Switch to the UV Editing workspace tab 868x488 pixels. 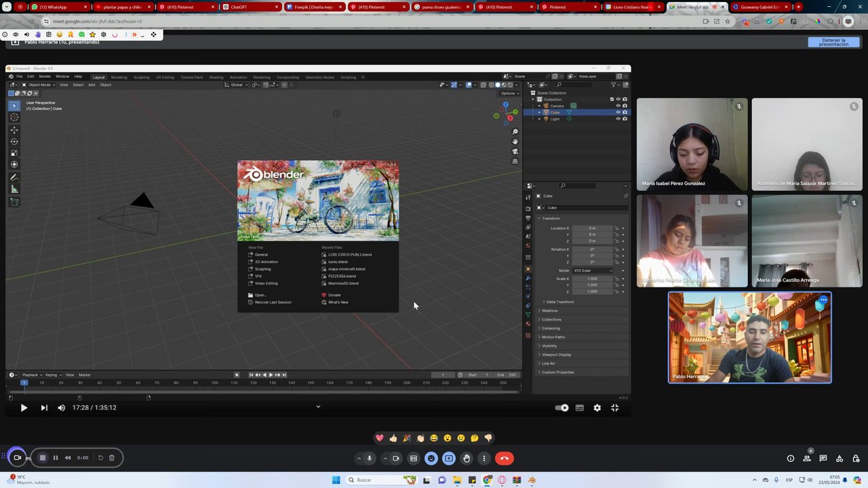click(165, 77)
